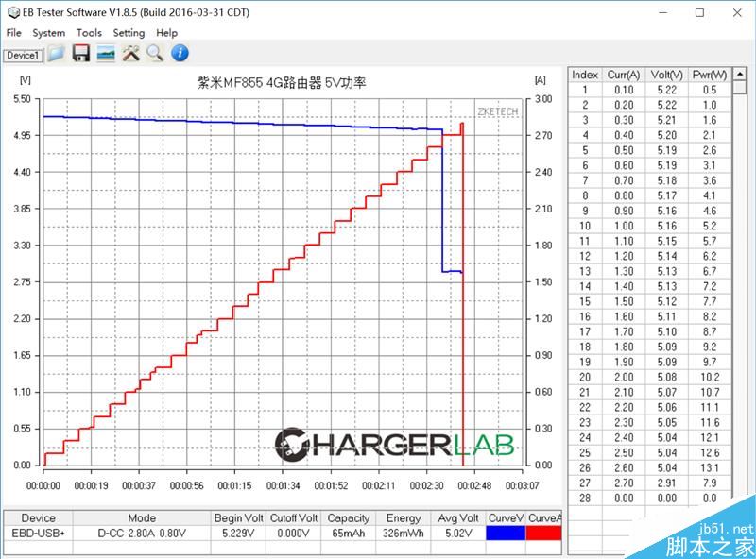Click the data table scrollbar thumb
The image size is (756, 559).
click(x=739, y=87)
